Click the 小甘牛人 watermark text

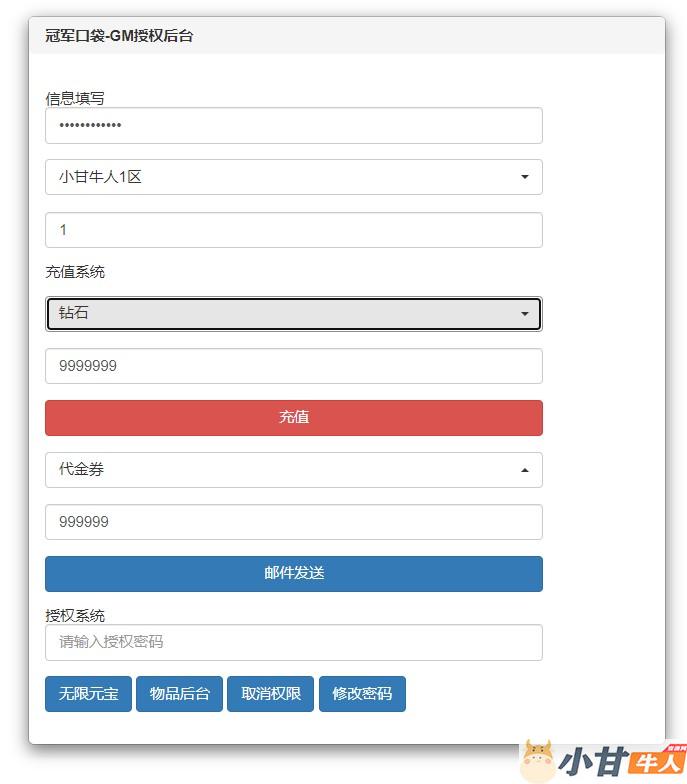coord(620,762)
